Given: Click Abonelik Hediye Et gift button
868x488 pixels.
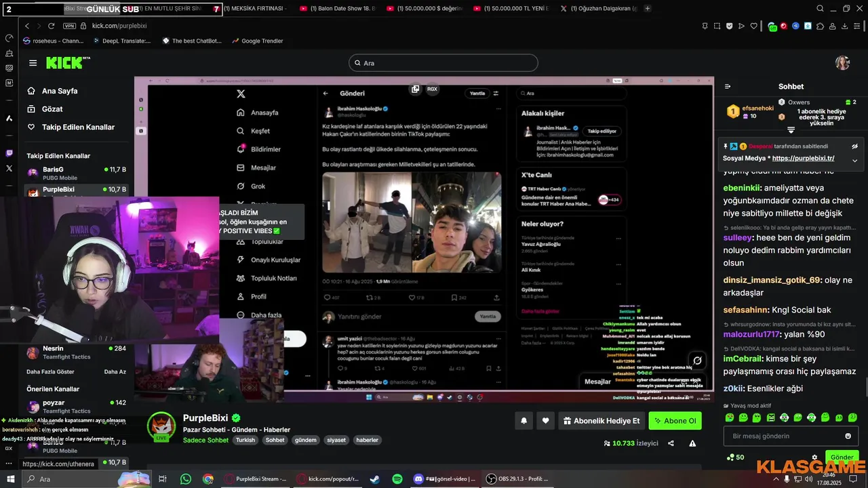Looking at the screenshot, I should pos(601,421).
